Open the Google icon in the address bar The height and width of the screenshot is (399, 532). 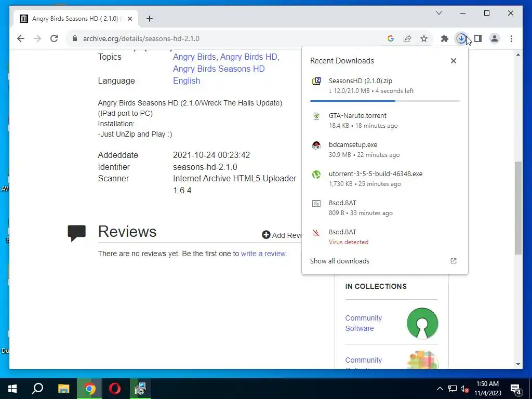coord(391,38)
